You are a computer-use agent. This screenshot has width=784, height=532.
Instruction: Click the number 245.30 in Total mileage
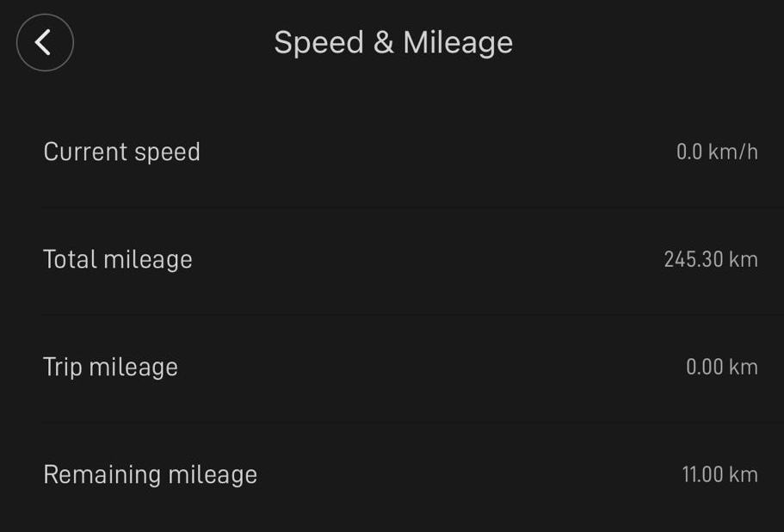693,259
